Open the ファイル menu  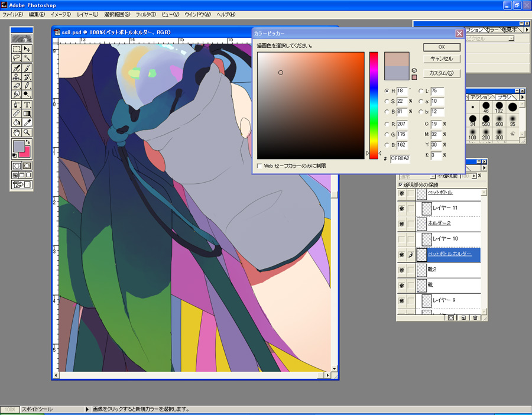(x=12, y=15)
